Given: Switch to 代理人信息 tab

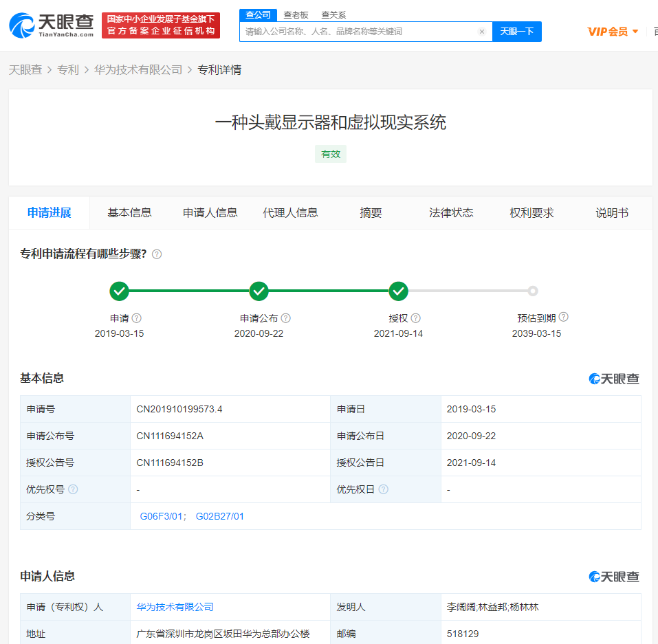Looking at the screenshot, I should pos(290,212).
